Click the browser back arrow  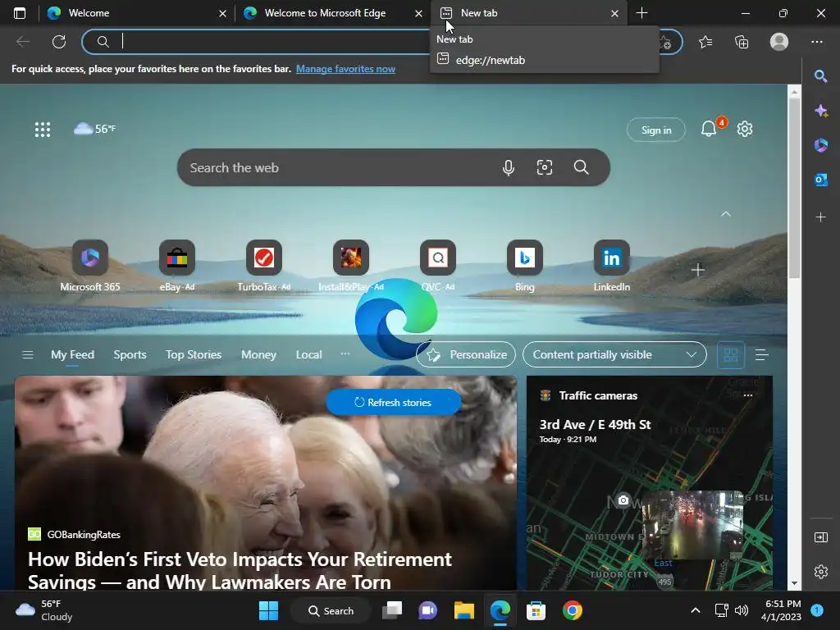point(23,42)
